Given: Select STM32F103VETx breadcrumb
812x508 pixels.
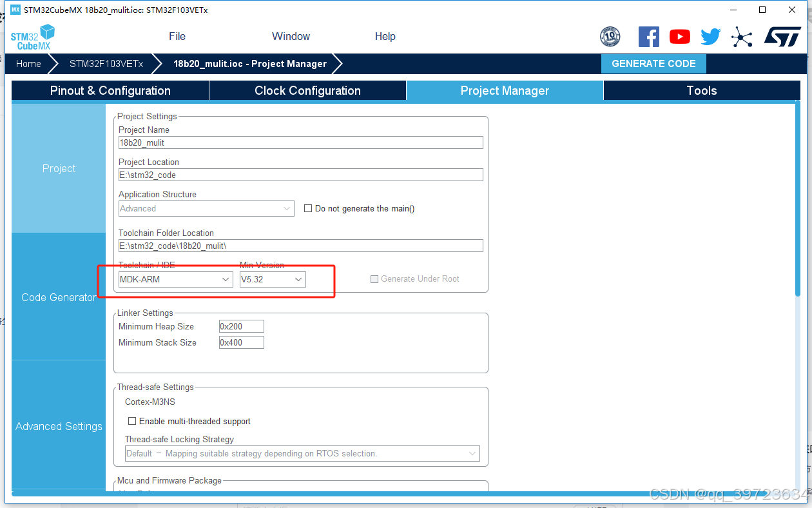Looking at the screenshot, I should pos(106,64).
